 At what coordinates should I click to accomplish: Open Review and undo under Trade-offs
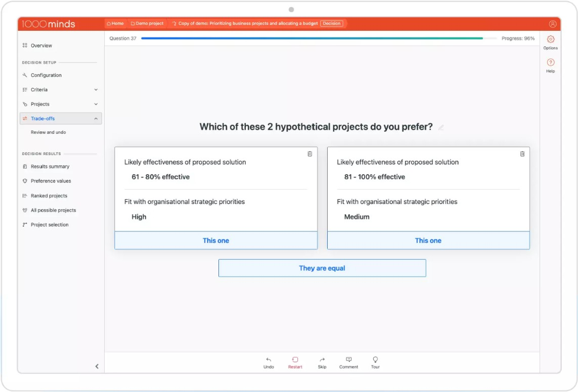click(x=47, y=133)
